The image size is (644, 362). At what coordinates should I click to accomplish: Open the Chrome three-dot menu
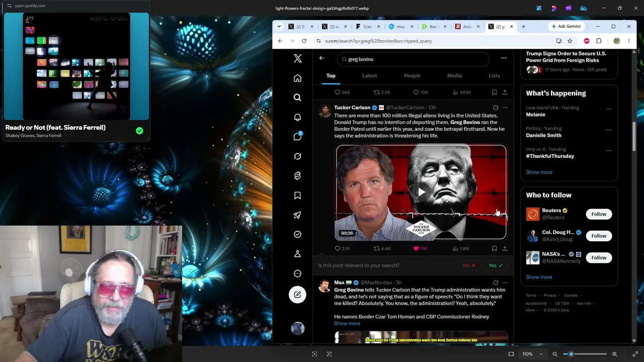(x=628, y=41)
